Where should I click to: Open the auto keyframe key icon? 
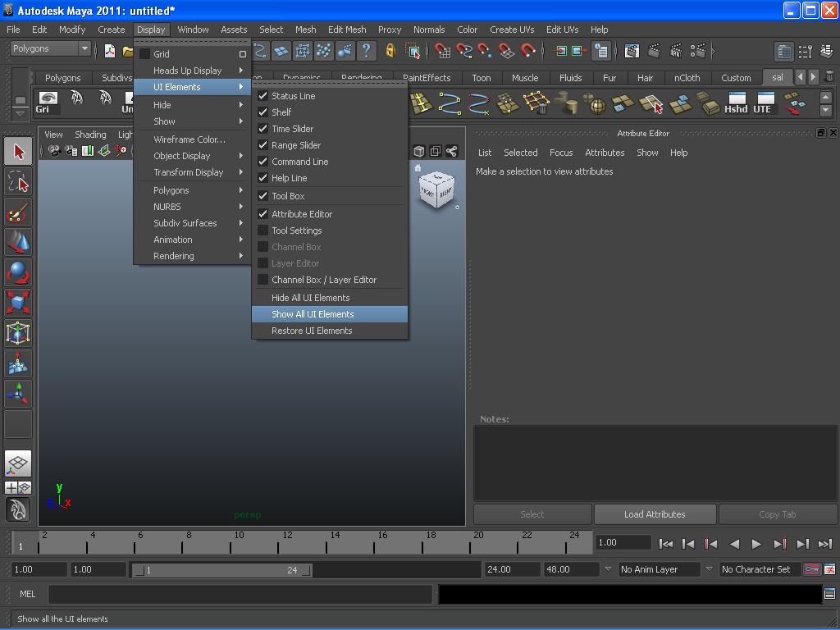[x=811, y=569]
